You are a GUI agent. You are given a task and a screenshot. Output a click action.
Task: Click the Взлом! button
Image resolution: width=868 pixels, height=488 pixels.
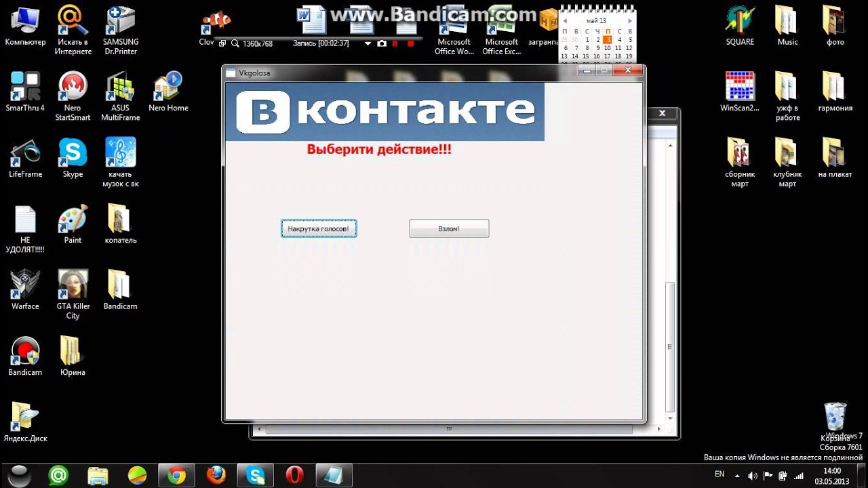click(449, 229)
